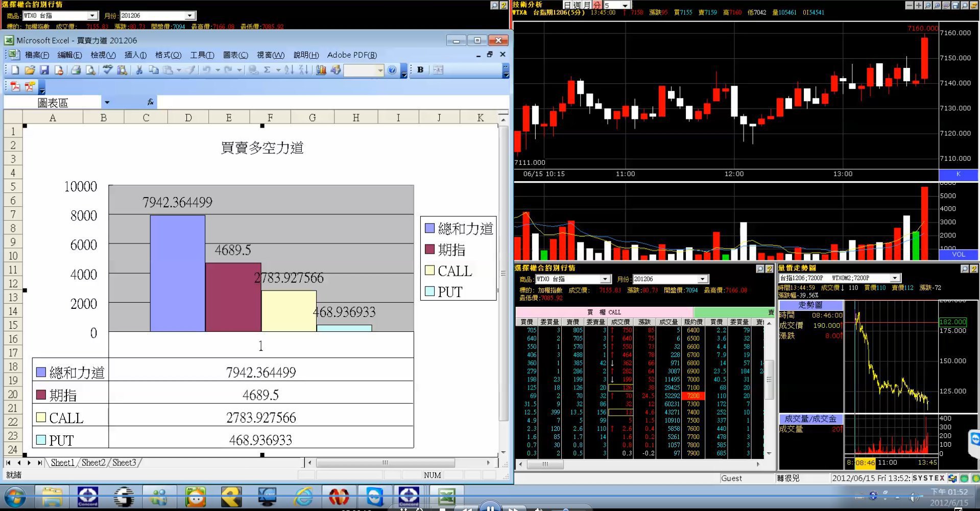This screenshot has width=980, height=511.
Task: Click the AutoSum sigma icon
Action: click(267, 70)
